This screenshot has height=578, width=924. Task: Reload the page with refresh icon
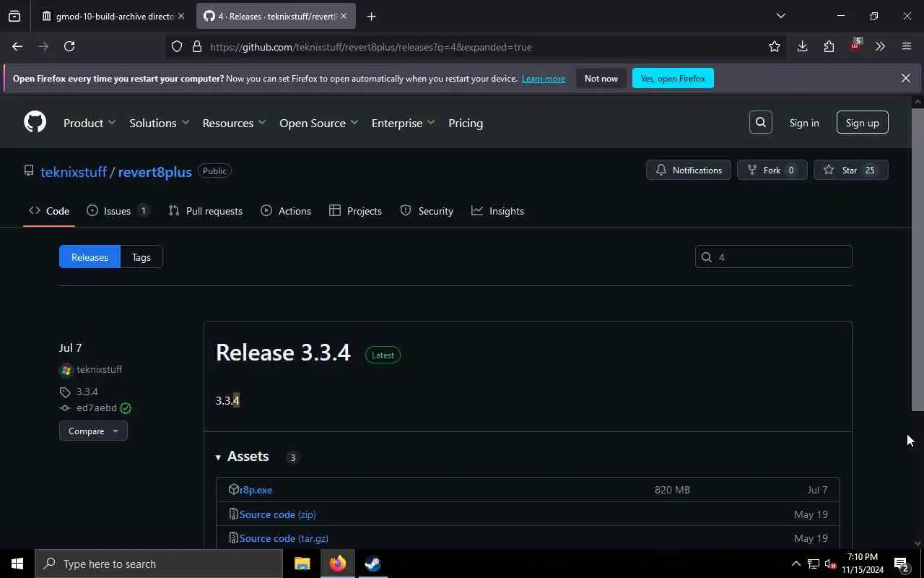(x=69, y=46)
